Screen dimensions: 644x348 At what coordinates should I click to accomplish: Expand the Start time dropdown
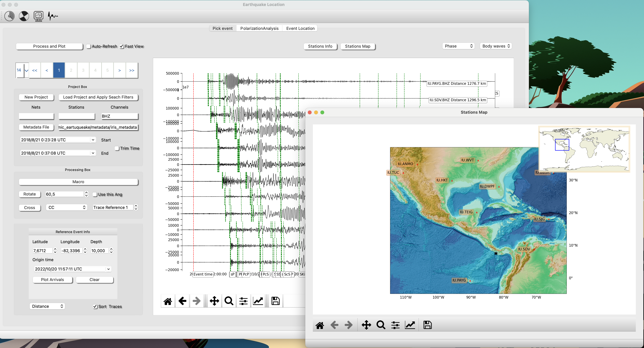tap(93, 140)
